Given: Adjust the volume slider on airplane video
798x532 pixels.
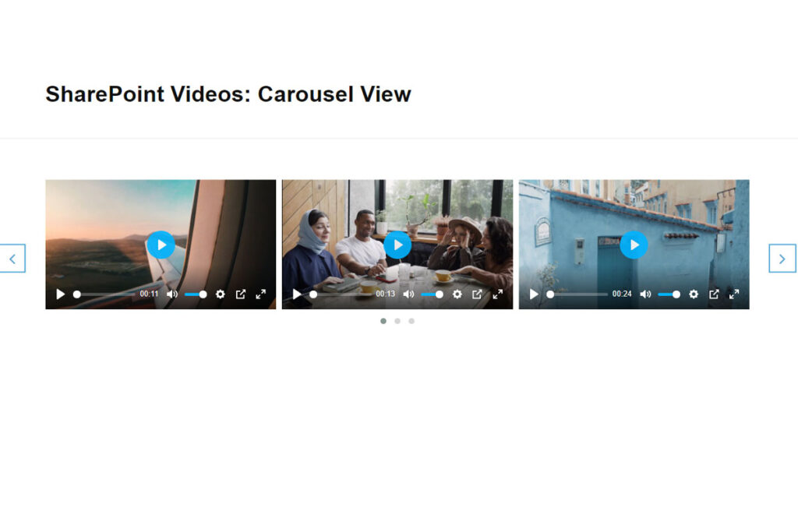Looking at the screenshot, I should pos(196,294).
